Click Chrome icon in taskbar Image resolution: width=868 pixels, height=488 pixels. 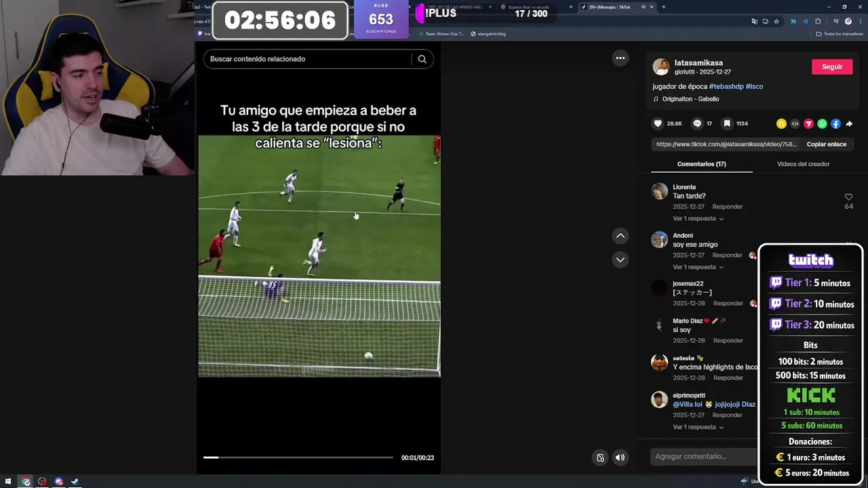point(26,482)
